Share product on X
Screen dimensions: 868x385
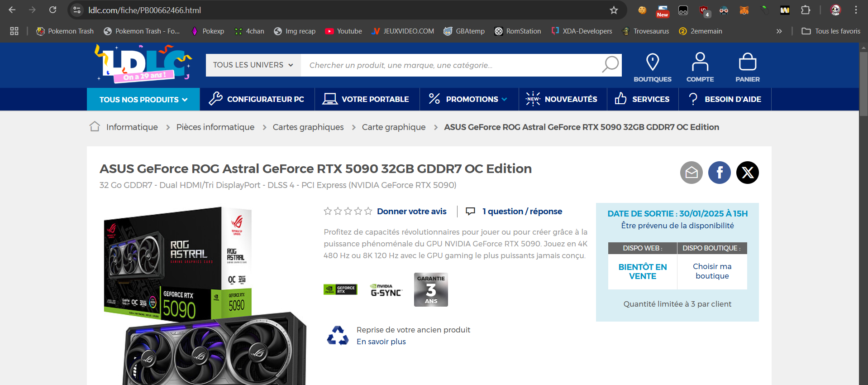pos(748,173)
